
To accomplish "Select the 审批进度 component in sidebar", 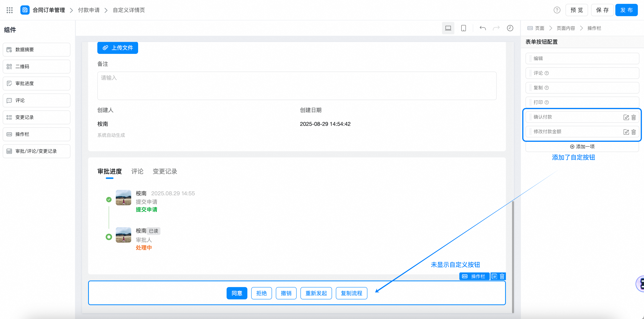I will point(37,84).
